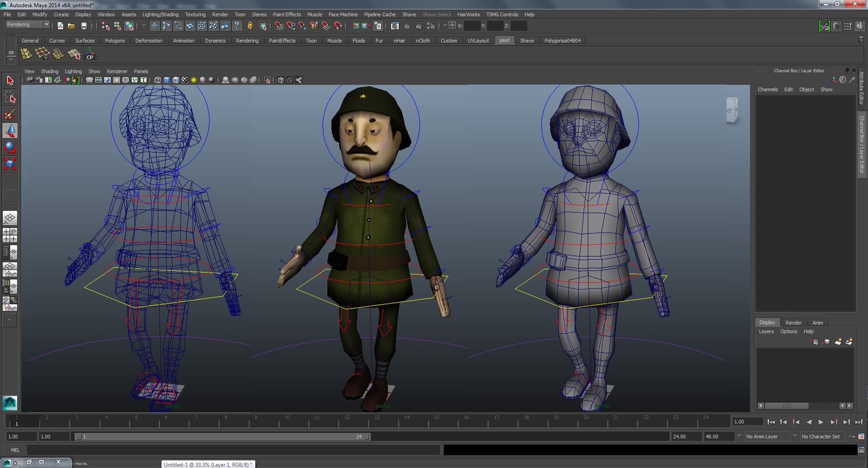Select the Paint Selection tool

tap(10, 114)
